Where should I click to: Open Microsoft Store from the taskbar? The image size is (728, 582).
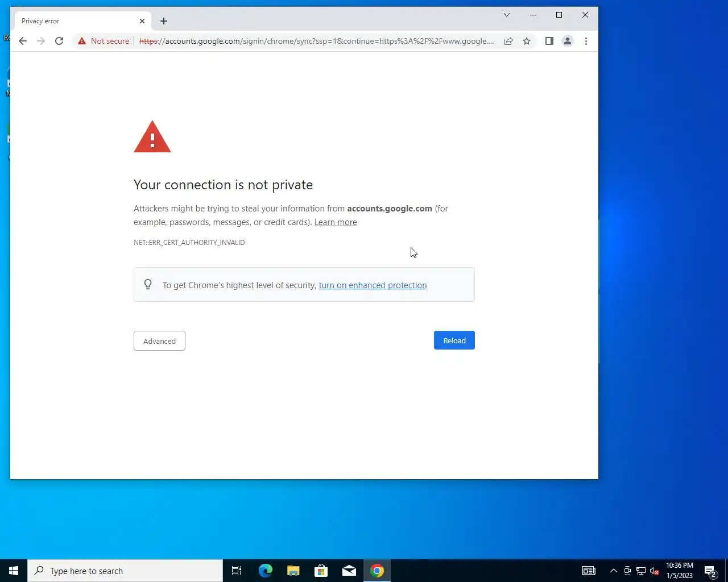coord(321,571)
